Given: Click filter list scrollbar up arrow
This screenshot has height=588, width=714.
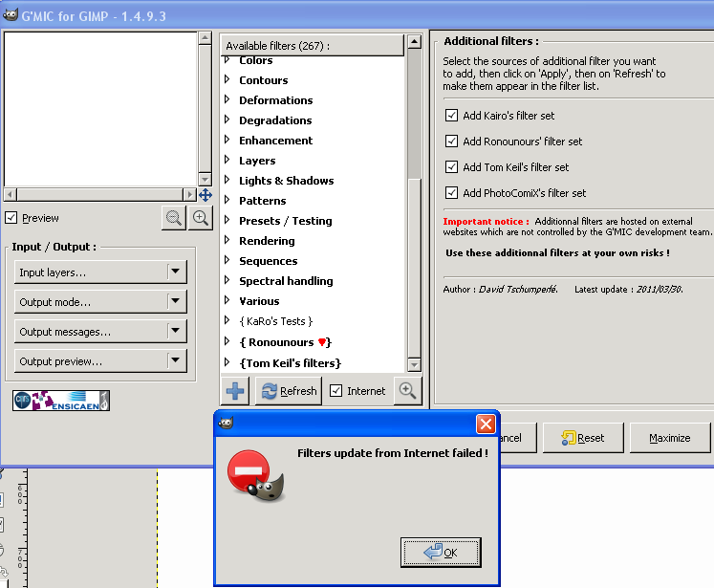Looking at the screenshot, I should (414, 42).
